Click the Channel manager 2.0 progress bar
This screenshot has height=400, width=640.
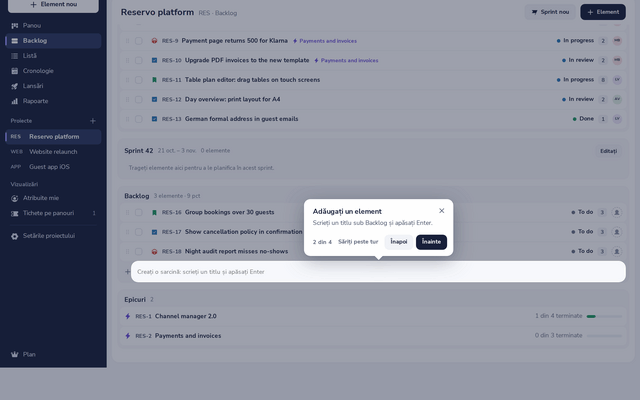click(604, 316)
